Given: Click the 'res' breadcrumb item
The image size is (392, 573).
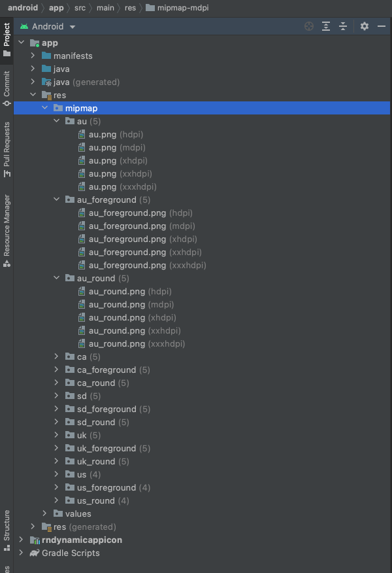Looking at the screenshot, I should pos(130,8).
